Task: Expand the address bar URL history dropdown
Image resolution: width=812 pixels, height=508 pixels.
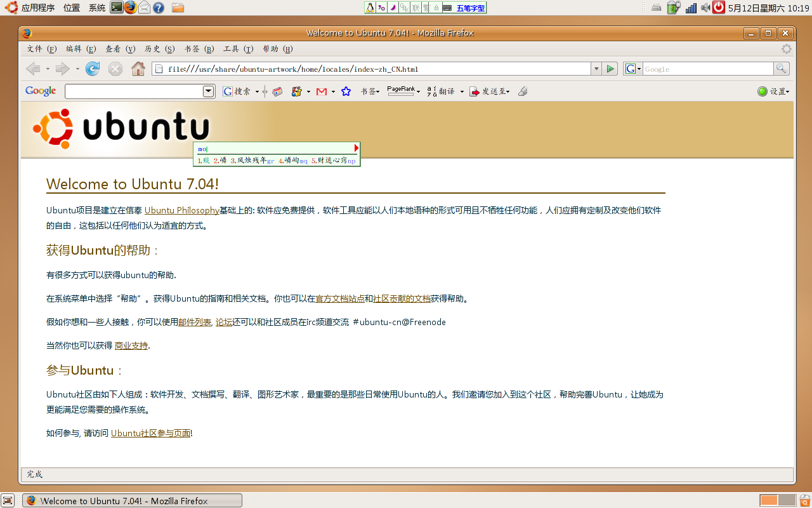Action: click(596, 69)
